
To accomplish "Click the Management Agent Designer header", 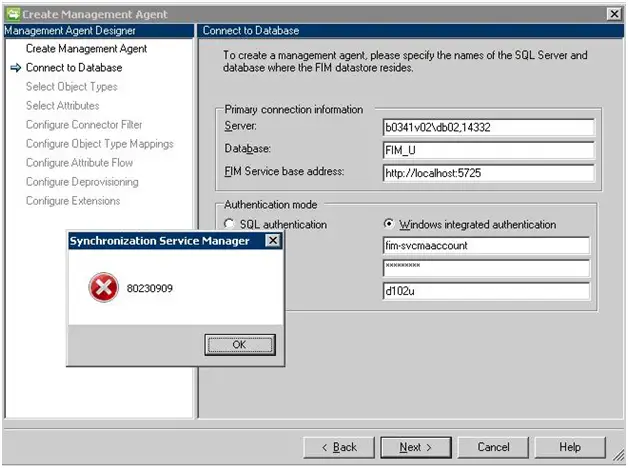I will tap(99, 31).
